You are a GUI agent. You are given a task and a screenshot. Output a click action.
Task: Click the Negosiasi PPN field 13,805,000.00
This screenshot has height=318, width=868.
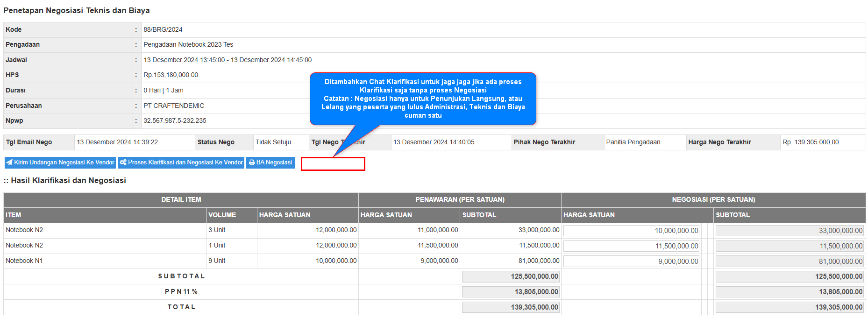tap(789, 292)
